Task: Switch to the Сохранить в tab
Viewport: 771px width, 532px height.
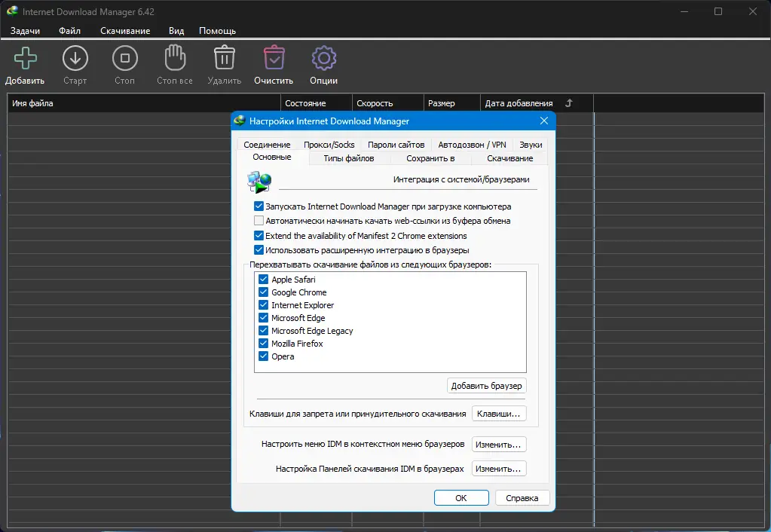Action: click(x=430, y=158)
